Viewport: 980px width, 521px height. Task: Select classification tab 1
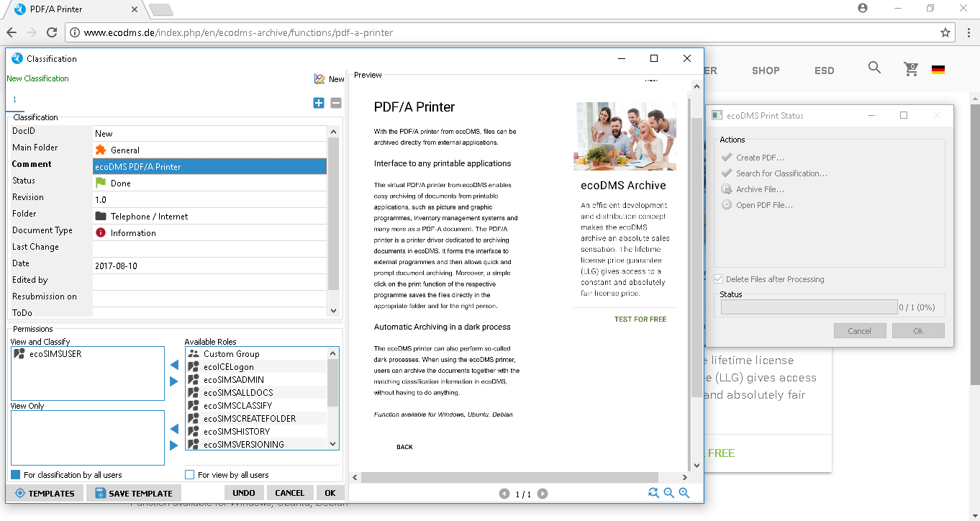click(x=14, y=100)
